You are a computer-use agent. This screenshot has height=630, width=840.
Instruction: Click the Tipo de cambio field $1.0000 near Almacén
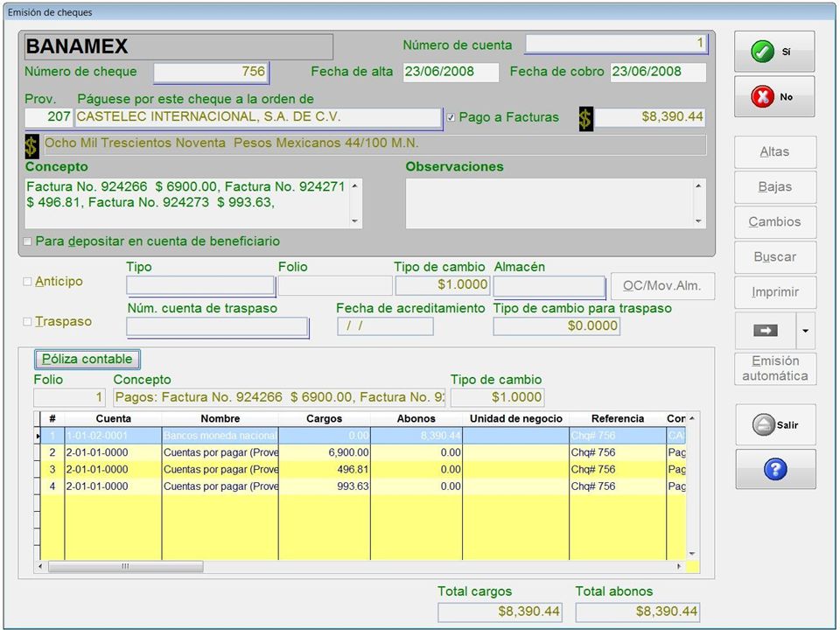443,285
